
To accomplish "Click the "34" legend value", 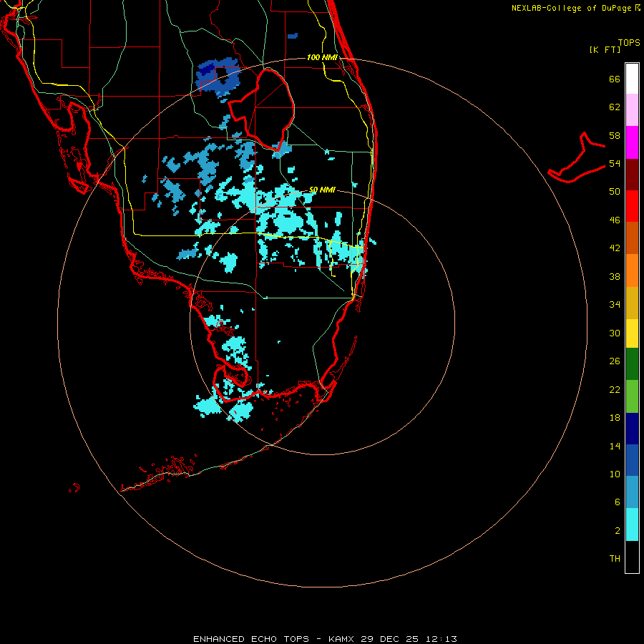I will pos(615,305).
